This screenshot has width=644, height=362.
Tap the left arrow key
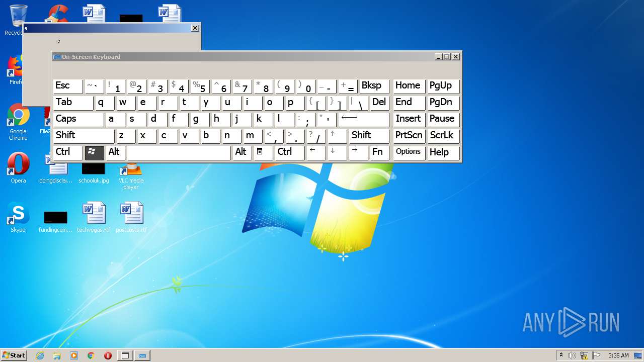(x=316, y=152)
